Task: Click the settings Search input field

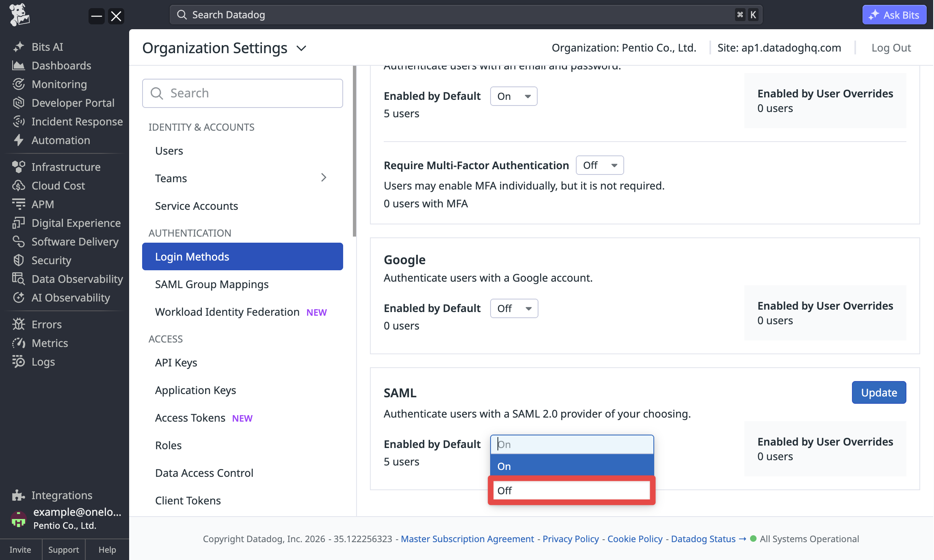Action: tap(242, 93)
